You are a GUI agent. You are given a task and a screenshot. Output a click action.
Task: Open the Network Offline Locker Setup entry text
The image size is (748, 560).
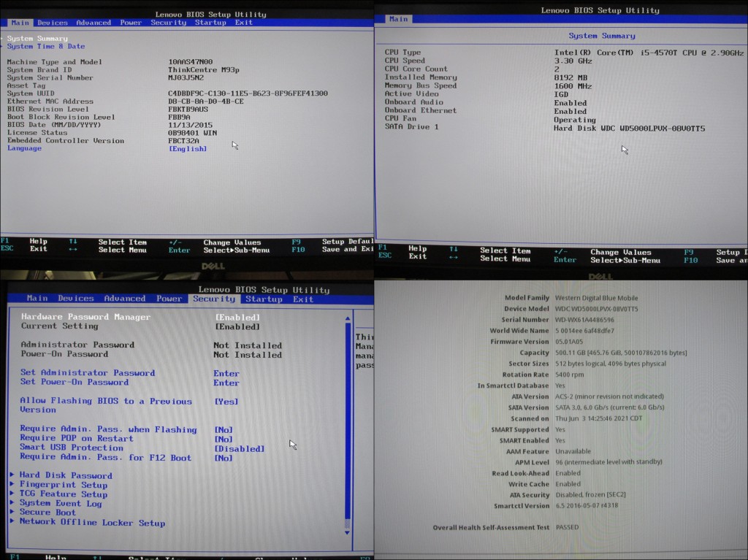tap(92, 522)
